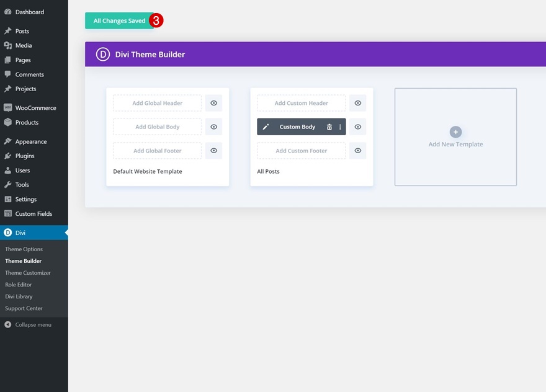Click the Settings sliders icon

click(7, 199)
